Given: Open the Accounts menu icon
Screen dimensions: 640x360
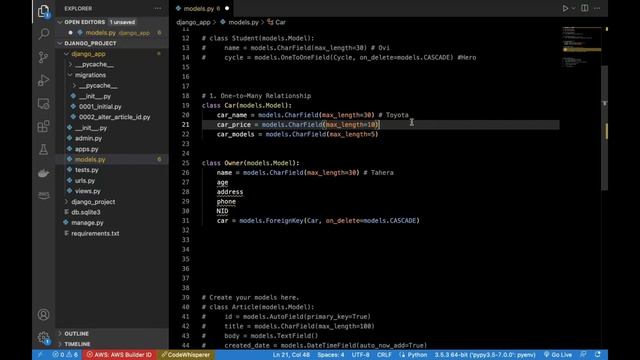Looking at the screenshot, I should (x=43, y=315).
